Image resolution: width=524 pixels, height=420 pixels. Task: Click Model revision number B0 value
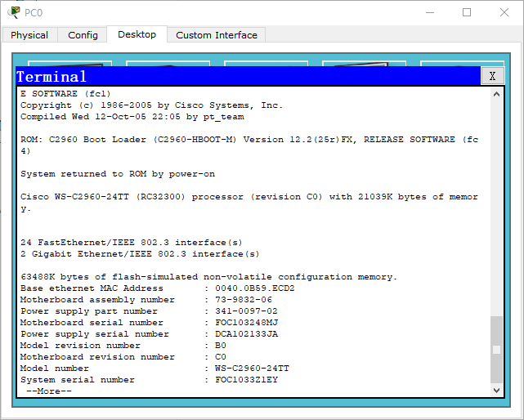click(x=221, y=345)
